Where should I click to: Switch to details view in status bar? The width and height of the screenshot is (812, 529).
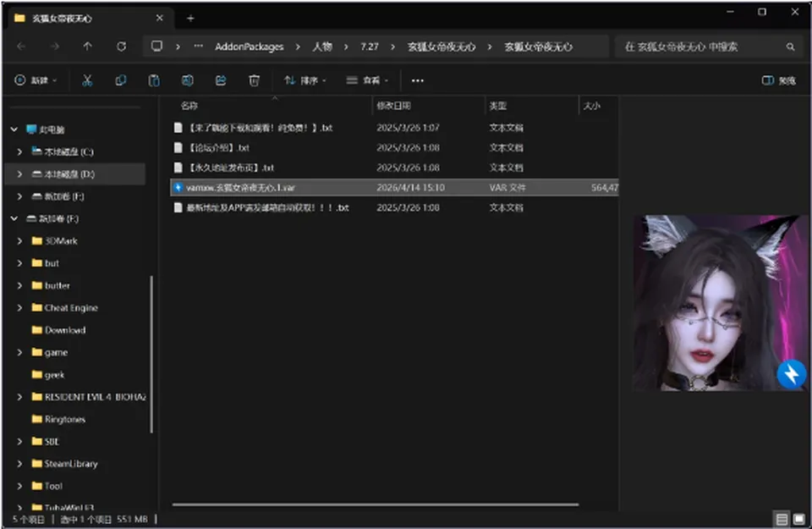pyautogui.click(x=782, y=519)
